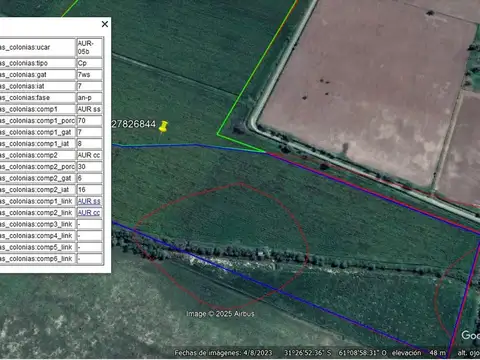Select the value '6' in comp2_gat row
480x360 pixels.
tap(80, 178)
